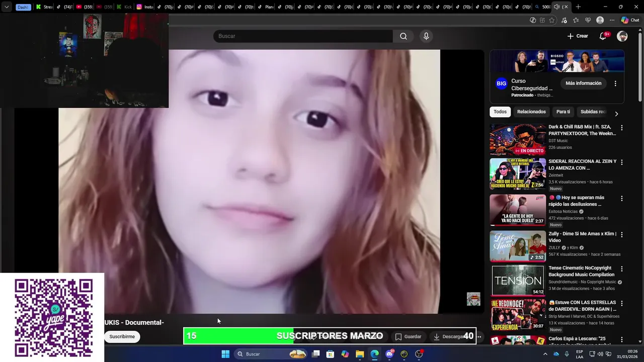Select the Todos filter chip

pos(500,112)
